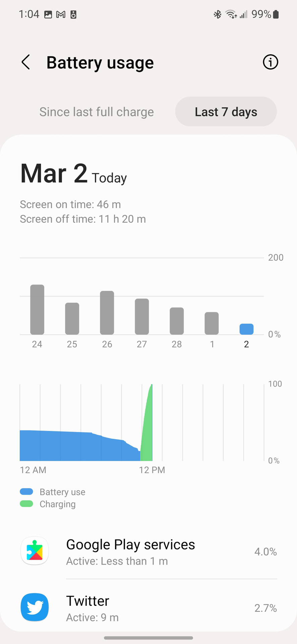The height and width of the screenshot is (644, 297).
Task: Select the bar for day 24
Action: pos(37,309)
